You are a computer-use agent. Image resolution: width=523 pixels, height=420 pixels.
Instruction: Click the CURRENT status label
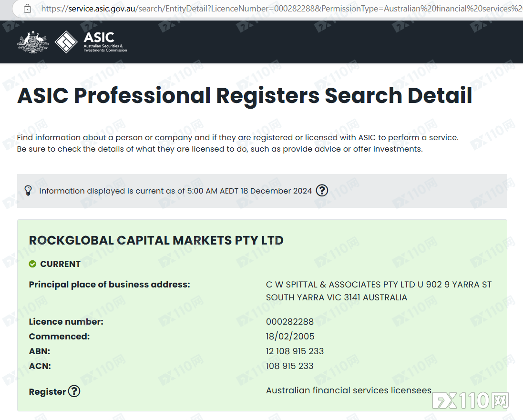(x=60, y=264)
